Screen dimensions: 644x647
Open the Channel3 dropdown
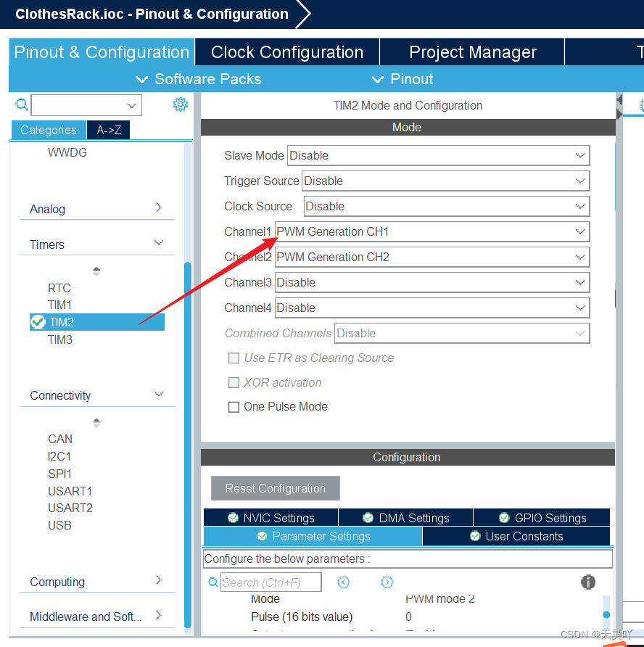pos(432,282)
